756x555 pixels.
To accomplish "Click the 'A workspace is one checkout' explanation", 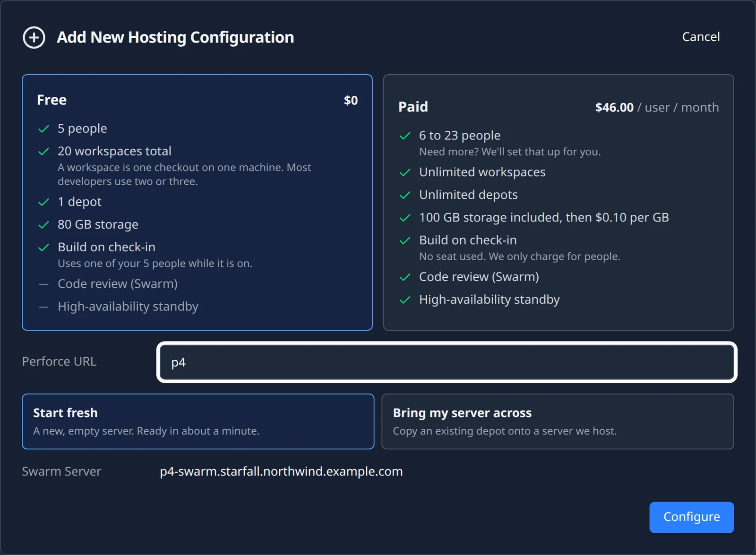I will [184, 174].
